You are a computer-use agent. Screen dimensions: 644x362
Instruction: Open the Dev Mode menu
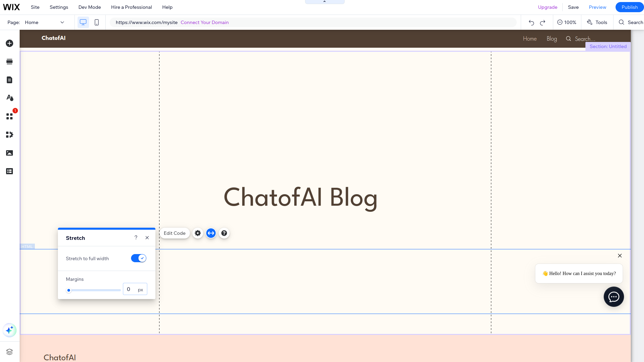(90, 7)
